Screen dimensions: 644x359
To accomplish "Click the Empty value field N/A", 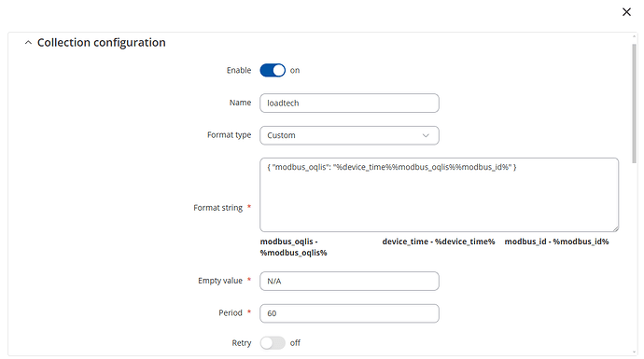I will coord(349,281).
